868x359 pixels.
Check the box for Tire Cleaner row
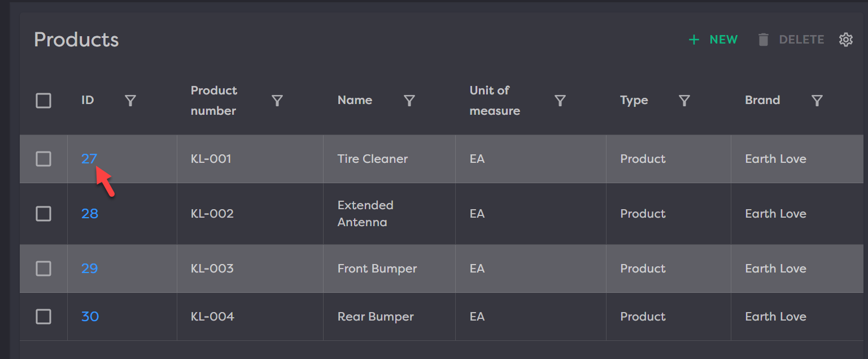[43, 159]
